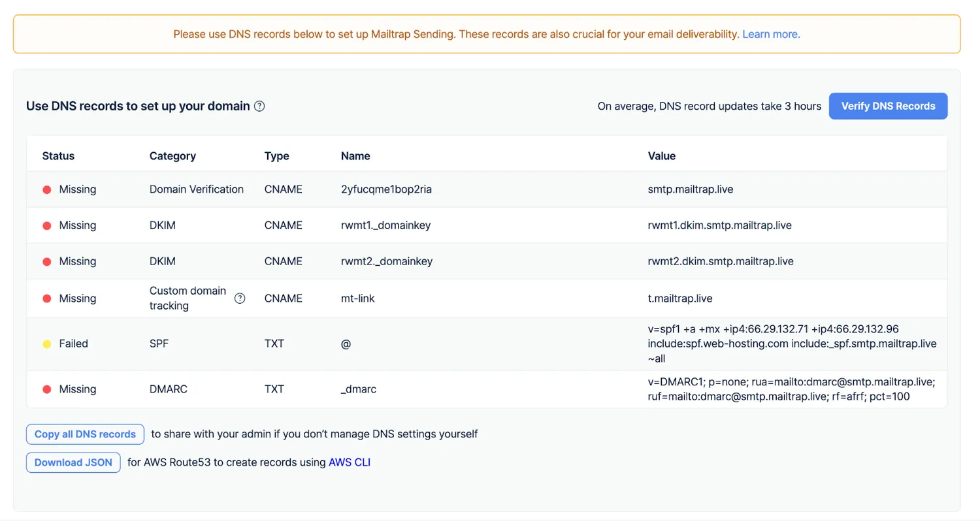
Task: Select the value t.mailtrap.live
Action: (680, 298)
